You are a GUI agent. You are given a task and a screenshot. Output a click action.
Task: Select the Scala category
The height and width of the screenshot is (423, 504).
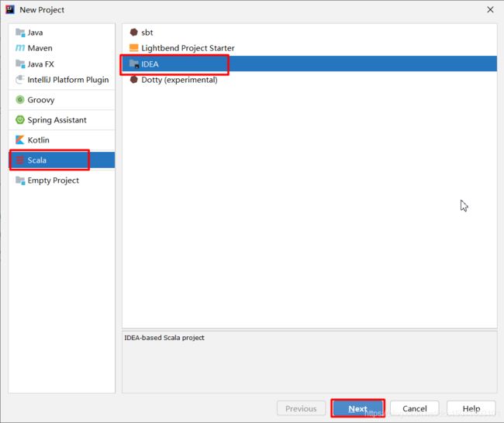click(x=62, y=160)
